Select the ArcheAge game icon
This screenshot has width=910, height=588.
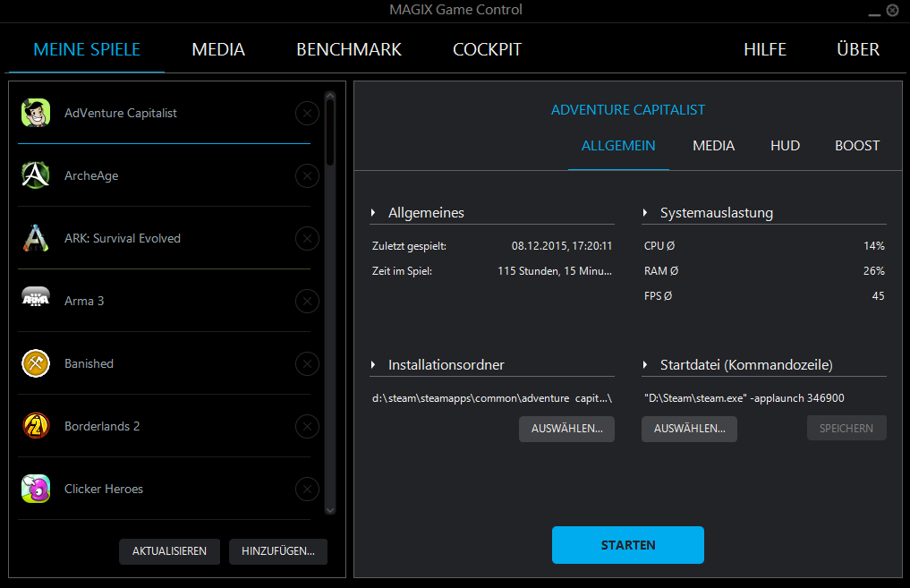tap(36, 175)
